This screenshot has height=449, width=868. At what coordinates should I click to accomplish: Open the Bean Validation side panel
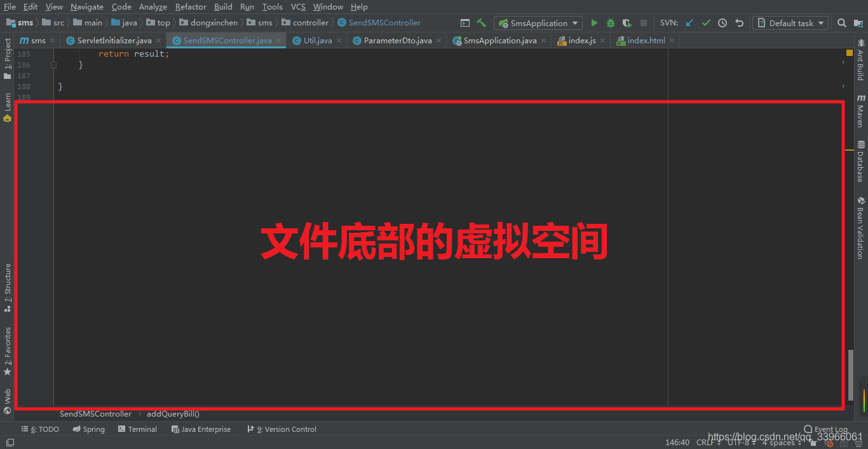[860, 227]
